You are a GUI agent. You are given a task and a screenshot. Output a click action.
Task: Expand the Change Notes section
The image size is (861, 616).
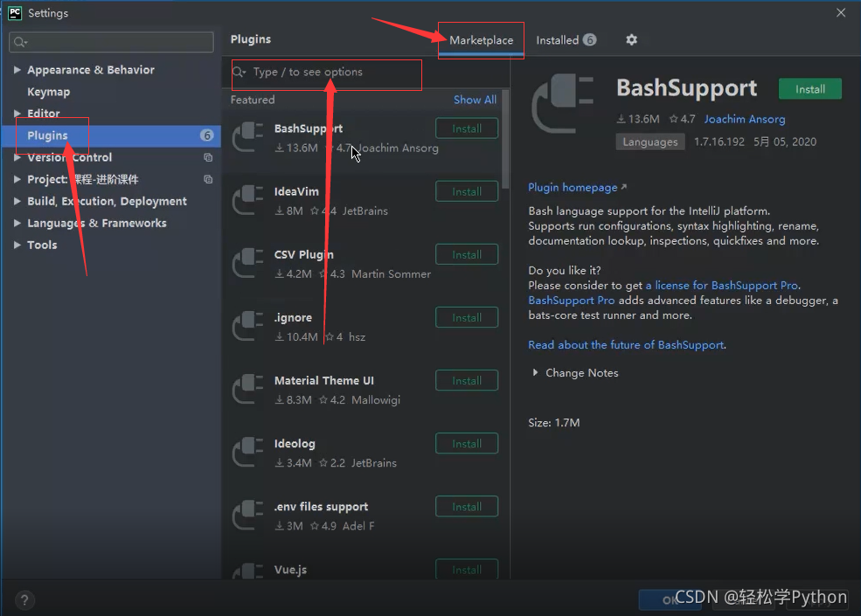[x=535, y=373]
